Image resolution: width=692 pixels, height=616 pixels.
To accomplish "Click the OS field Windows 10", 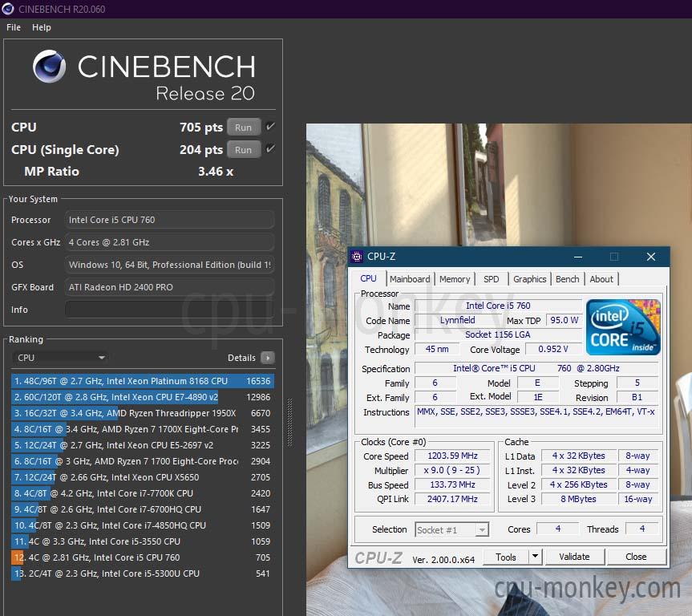I will point(169,265).
